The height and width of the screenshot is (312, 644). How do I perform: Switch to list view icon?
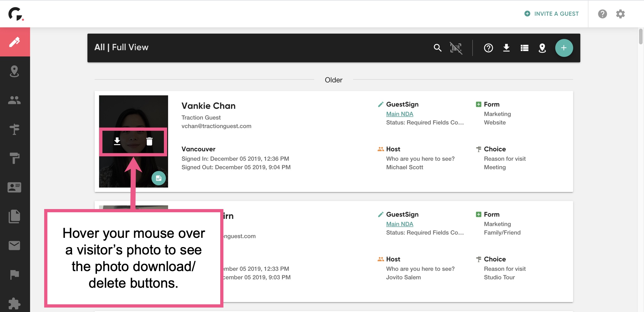[x=524, y=48]
